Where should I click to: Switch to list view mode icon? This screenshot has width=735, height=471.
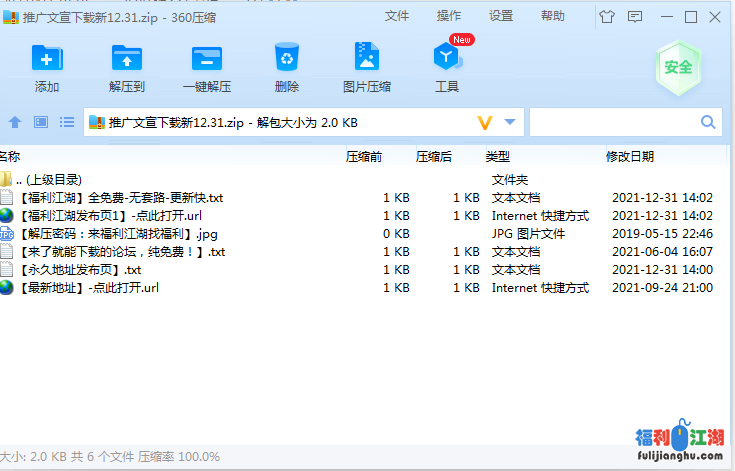[67, 122]
